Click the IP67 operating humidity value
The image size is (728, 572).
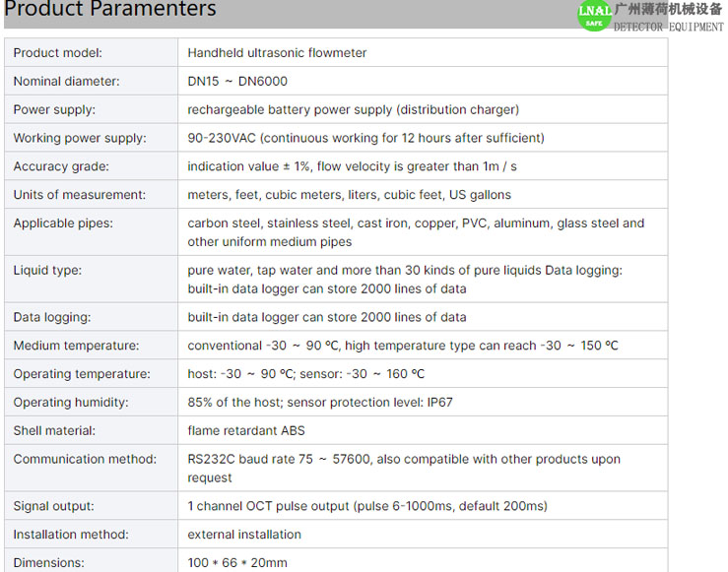[320, 403]
